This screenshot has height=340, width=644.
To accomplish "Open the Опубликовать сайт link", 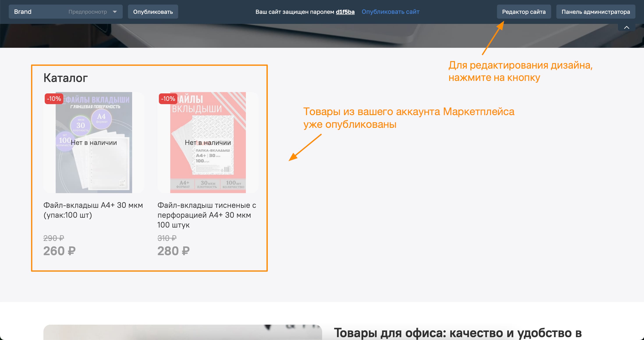I will pyautogui.click(x=390, y=12).
